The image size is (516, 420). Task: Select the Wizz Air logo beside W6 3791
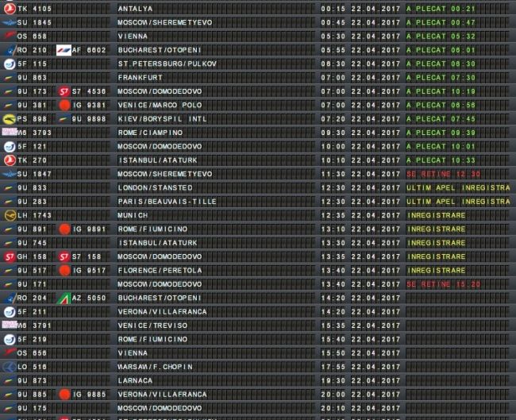pos(10,325)
